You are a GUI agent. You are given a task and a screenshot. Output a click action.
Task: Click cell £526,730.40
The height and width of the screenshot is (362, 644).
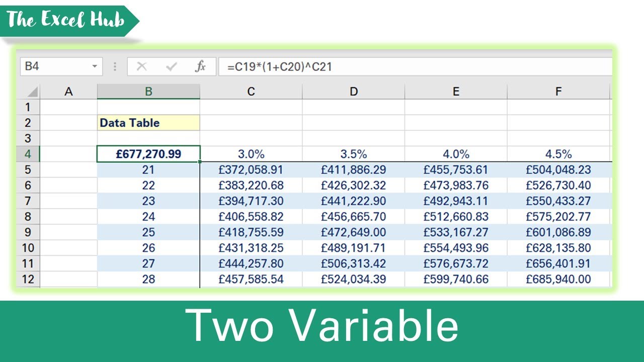click(558, 185)
